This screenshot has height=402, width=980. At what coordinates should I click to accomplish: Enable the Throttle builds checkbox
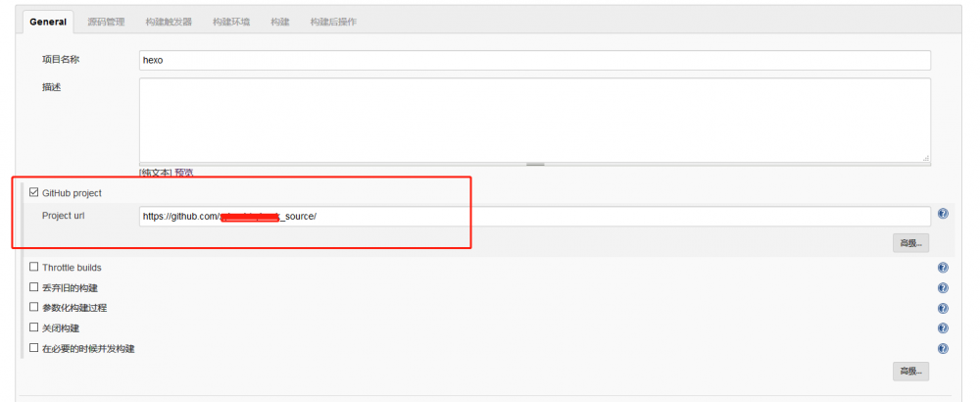33,267
